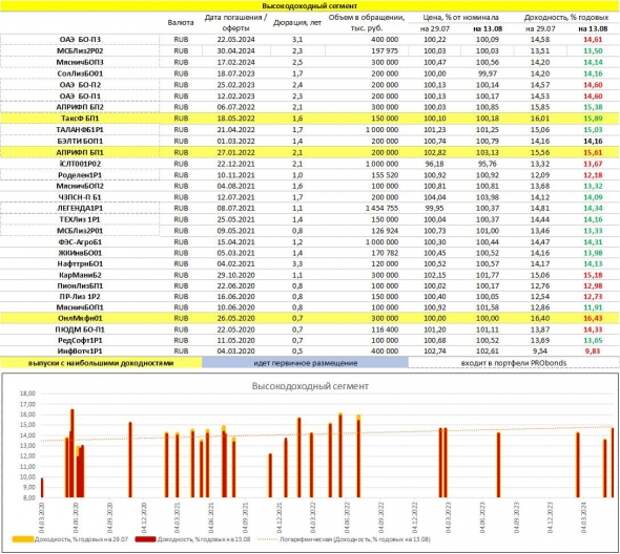
Task: Click the red legend swatch for 13.08 series
Action: coord(146,539)
